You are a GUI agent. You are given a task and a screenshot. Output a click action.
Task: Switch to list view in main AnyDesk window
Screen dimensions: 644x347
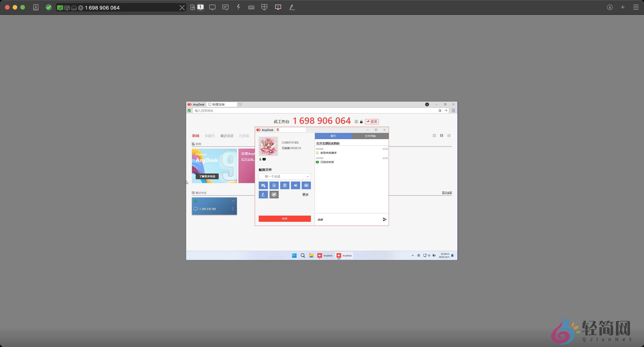point(449,136)
